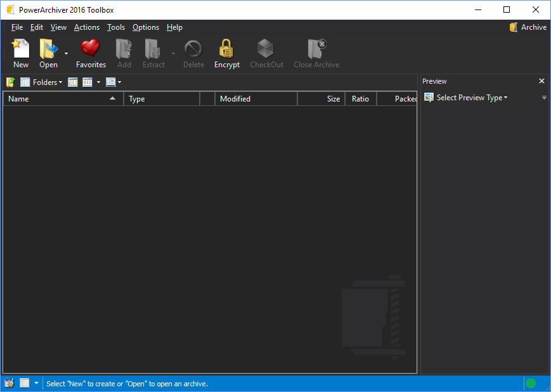Click the list icon in status bar

(x=24, y=383)
